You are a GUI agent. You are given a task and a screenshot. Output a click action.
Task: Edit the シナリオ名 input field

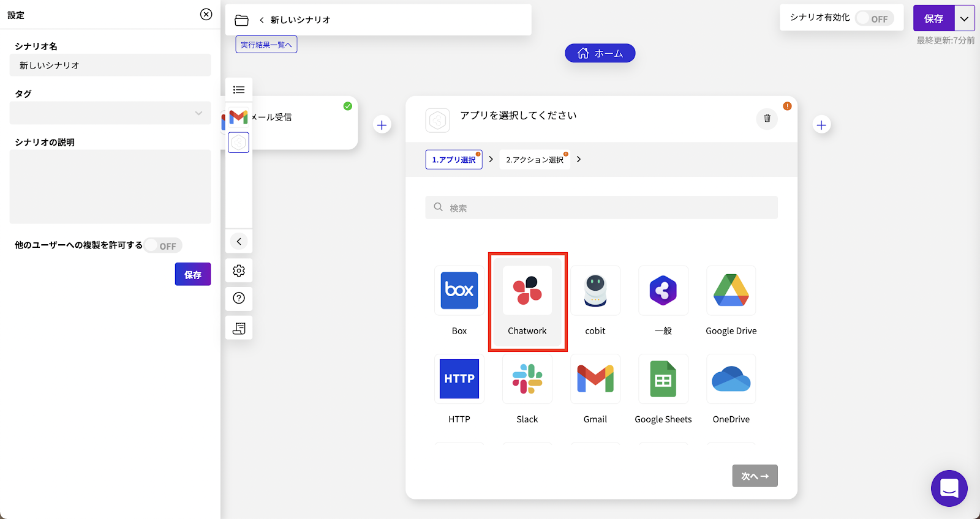tap(110, 65)
